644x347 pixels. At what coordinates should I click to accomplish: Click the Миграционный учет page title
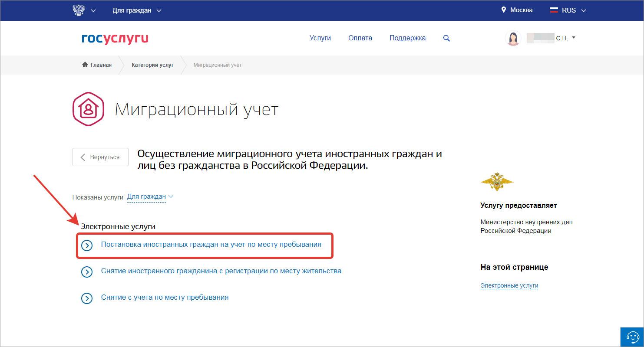point(196,109)
